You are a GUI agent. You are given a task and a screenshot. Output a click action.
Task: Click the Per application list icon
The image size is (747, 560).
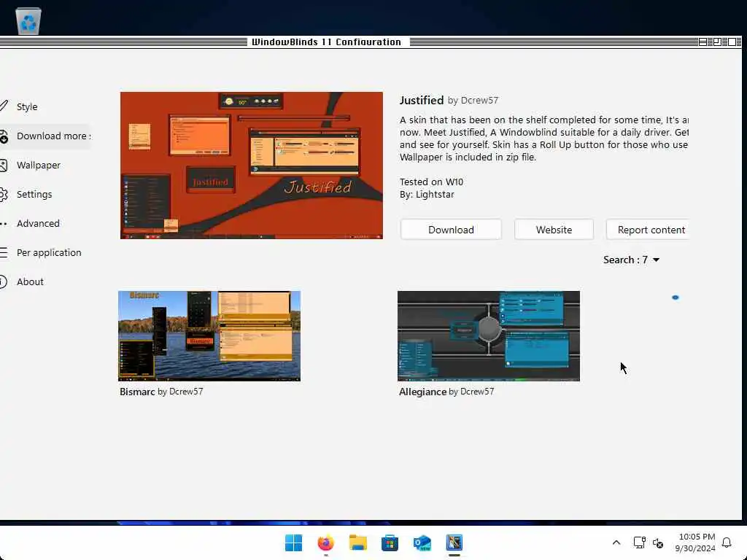pyautogui.click(x=4, y=252)
